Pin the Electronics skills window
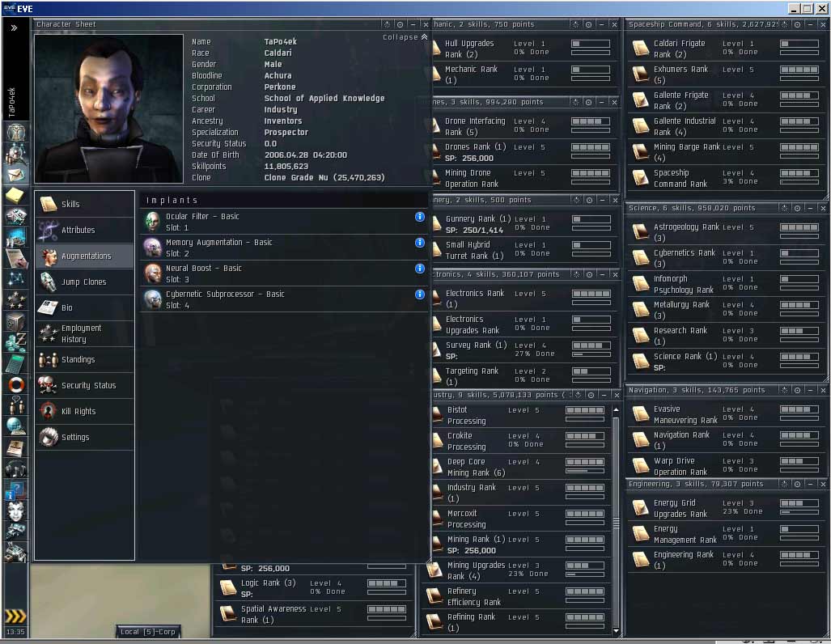The image size is (831, 644). pos(589,274)
